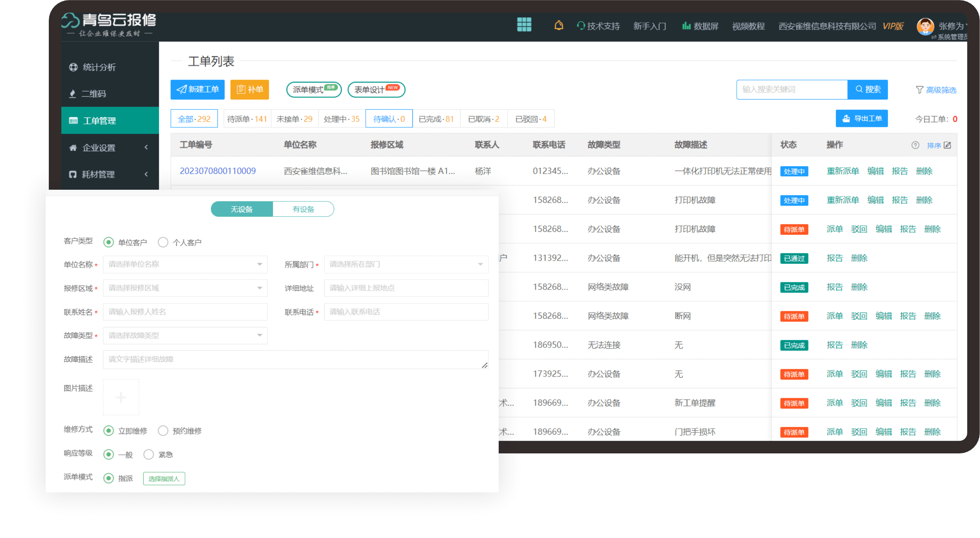The image size is (980, 538).
Task: Focus the 输入搜索关键词 search field
Action: point(792,90)
